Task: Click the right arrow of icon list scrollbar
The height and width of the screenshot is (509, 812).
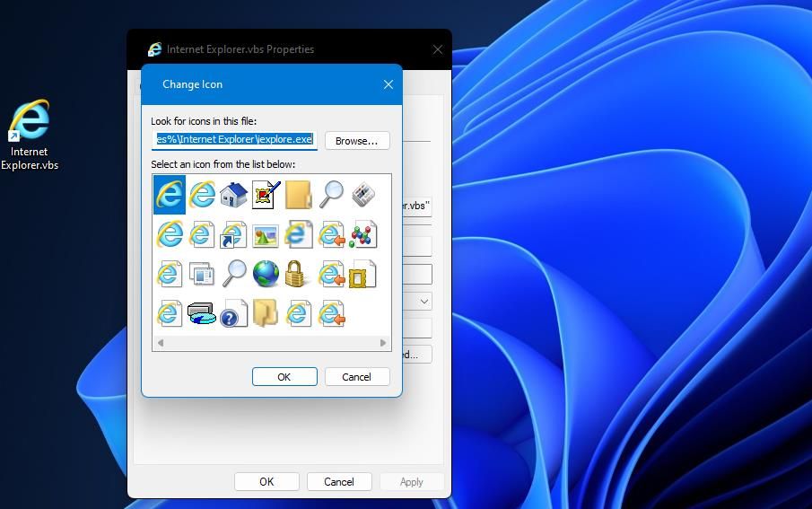Action: pyautogui.click(x=383, y=343)
